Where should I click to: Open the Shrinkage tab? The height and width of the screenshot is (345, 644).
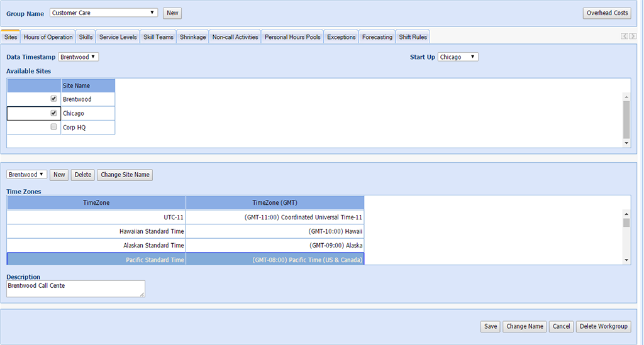coord(192,37)
